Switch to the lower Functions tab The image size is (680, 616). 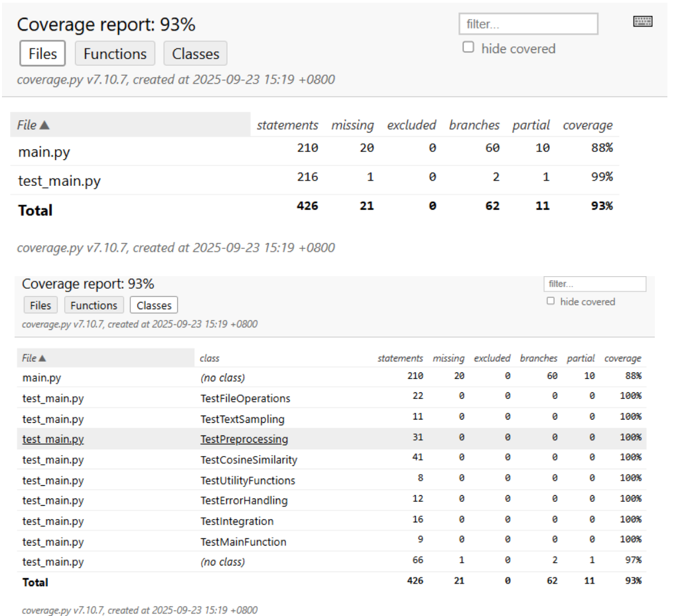click(94, 305)
